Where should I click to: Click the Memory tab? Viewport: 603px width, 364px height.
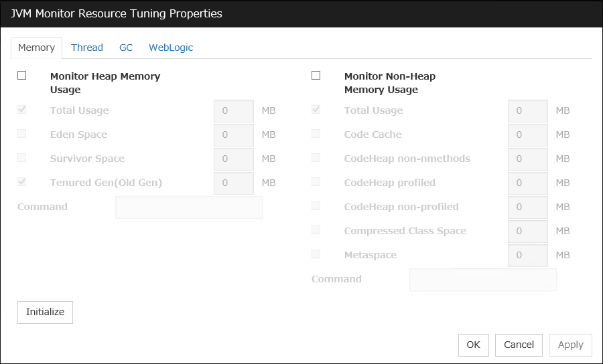pyautogui.click(x=36, y=48)
